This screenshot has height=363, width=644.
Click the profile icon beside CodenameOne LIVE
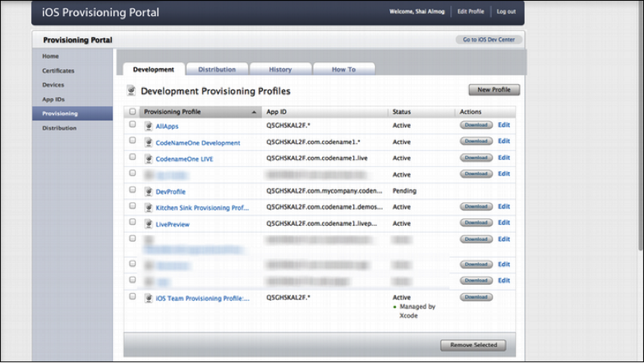click(x=148, y=158)
